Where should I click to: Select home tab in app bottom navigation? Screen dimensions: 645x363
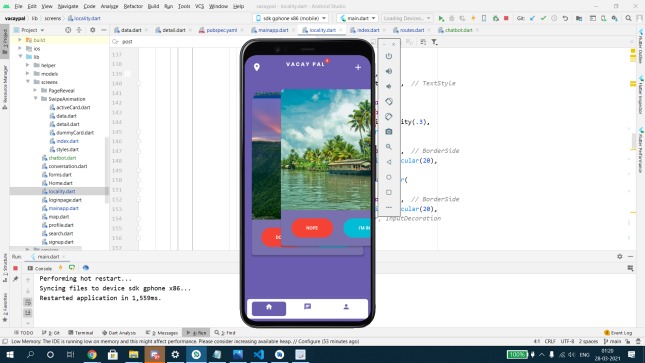pyautogui.click(x=269, y=308)
